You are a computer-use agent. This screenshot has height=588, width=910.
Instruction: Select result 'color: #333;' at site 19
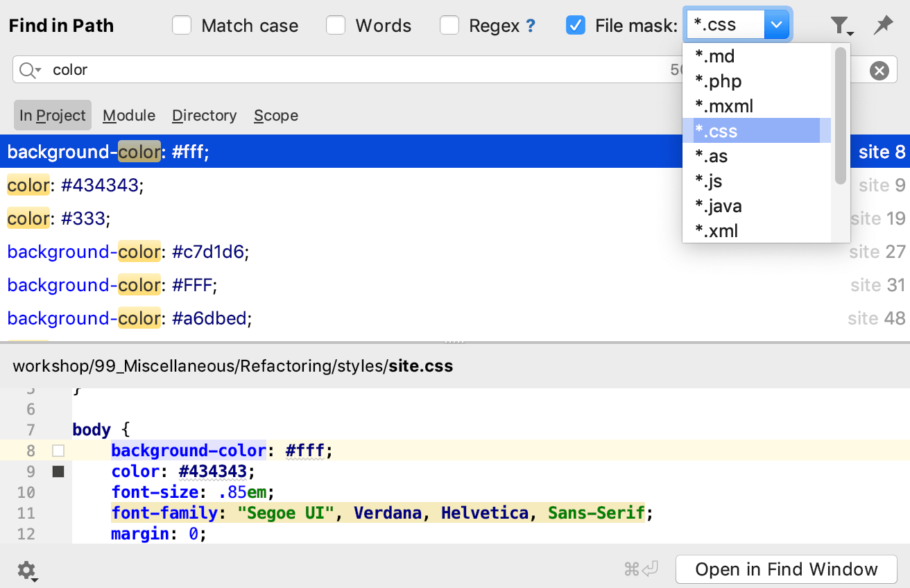pos(455,218)
